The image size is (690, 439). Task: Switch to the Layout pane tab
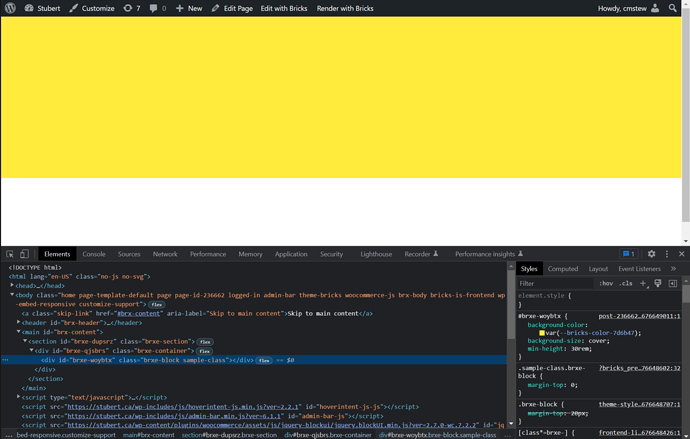(x=598, y=269)
